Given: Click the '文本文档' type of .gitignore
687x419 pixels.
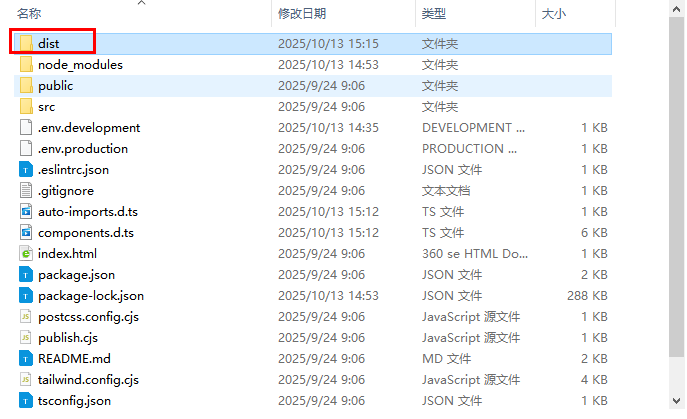Looking at the screenshot, I should tap(446, 191).
